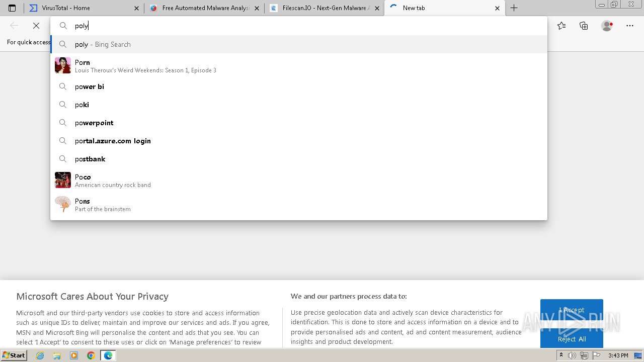Switch to Free Automated Malware Analysis tab
The width and height of the screenshot is (644, 362).
pos(204,8)
